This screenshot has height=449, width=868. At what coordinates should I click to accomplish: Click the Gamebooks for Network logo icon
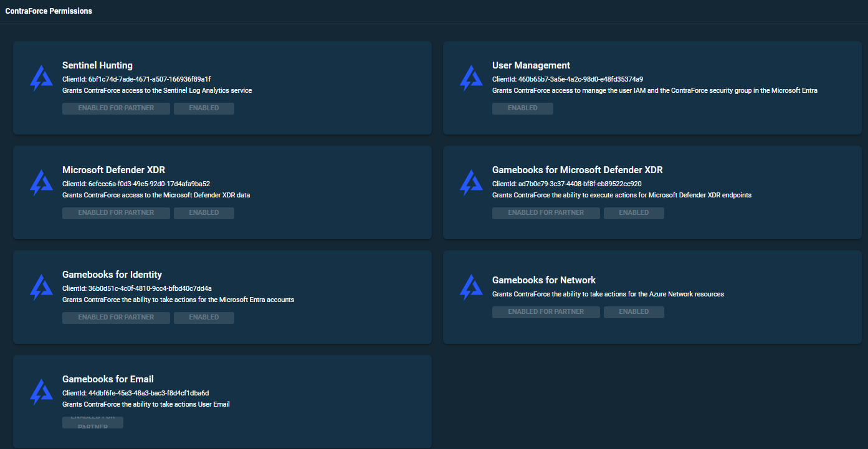[471, 288]
